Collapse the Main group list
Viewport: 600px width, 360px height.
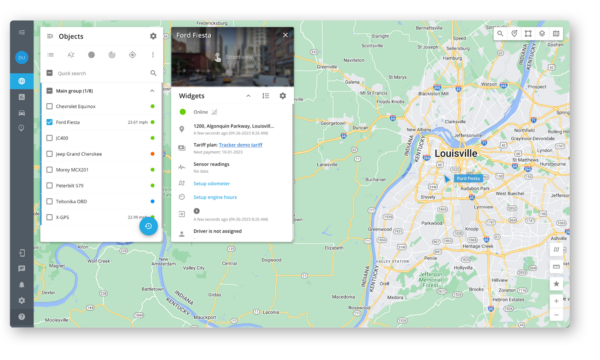152,91
